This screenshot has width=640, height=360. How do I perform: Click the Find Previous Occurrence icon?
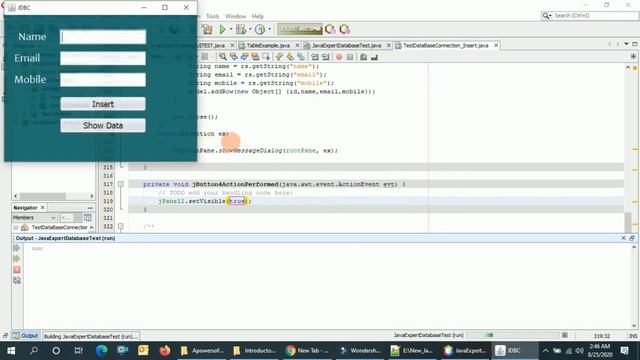tap(233, 57)
